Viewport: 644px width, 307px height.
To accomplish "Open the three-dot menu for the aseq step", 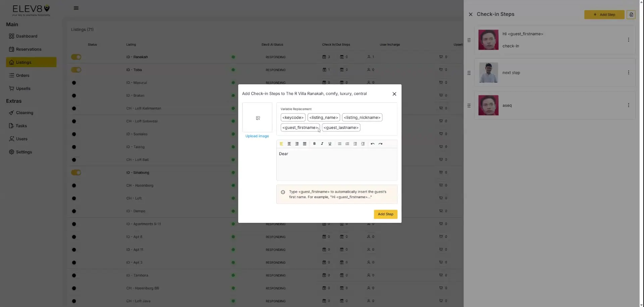I will 629,105.
